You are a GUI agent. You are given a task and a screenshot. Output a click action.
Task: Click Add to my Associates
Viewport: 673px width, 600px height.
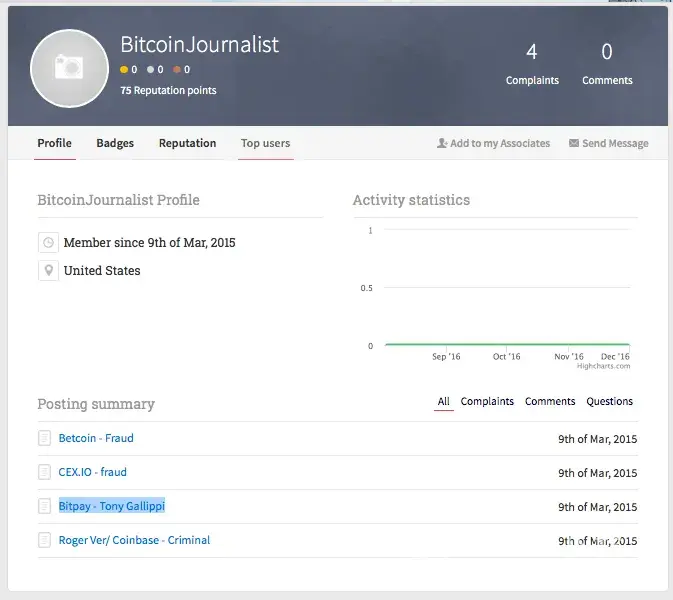tap(494, 144)
